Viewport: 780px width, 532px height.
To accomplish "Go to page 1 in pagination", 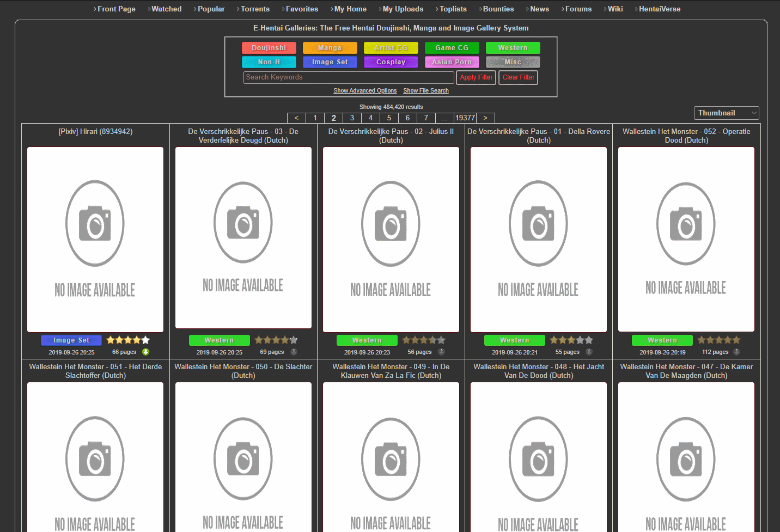I will (315, 118).
